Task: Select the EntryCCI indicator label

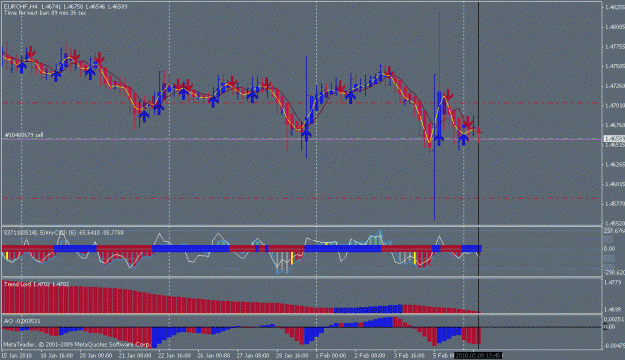Action: pos(63,232)
